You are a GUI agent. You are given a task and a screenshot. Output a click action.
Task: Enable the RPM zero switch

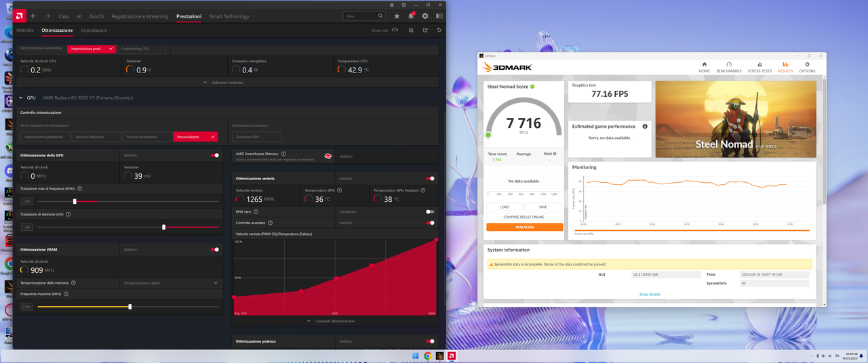pyautogui.click(x=430, y=211)
